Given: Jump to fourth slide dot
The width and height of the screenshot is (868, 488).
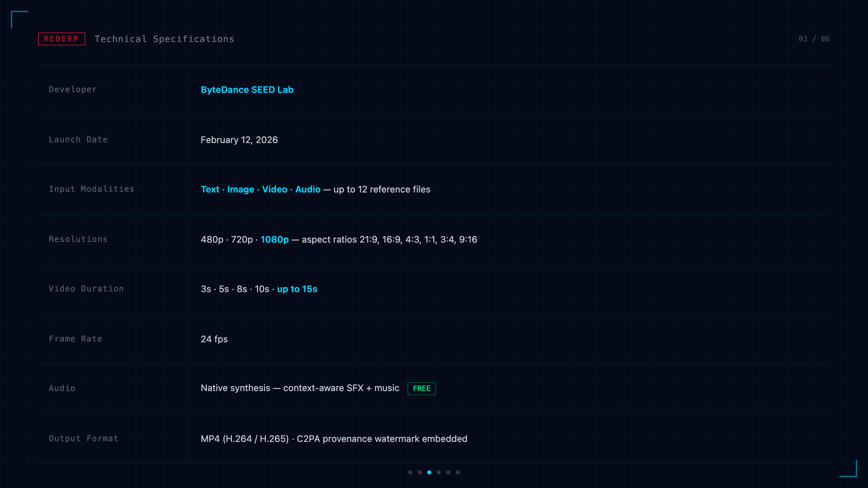Looking at the screenshot, I should tap(439, 472).
